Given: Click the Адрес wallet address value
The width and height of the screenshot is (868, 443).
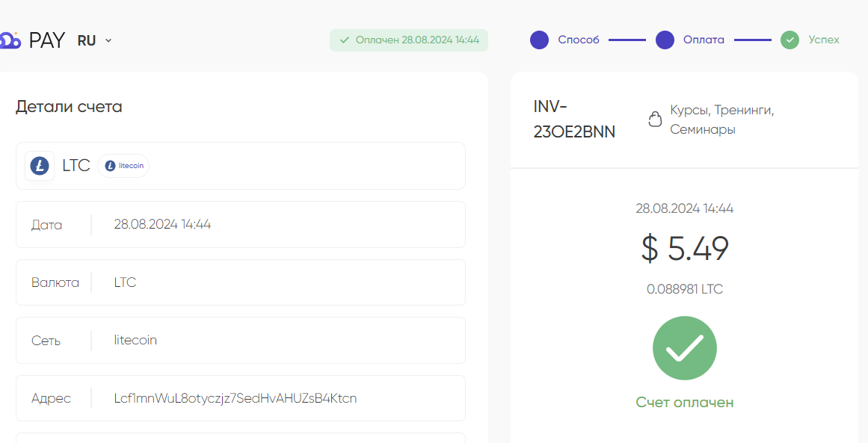Looking at the screenshot, I should coord(236,398).
